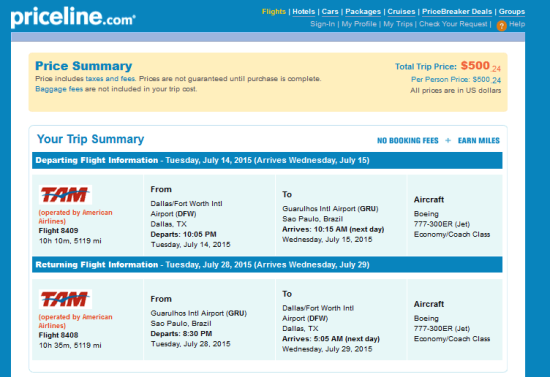Open the Flights navigation link
This screenshot has width=550, height=377.
point(274,12)
